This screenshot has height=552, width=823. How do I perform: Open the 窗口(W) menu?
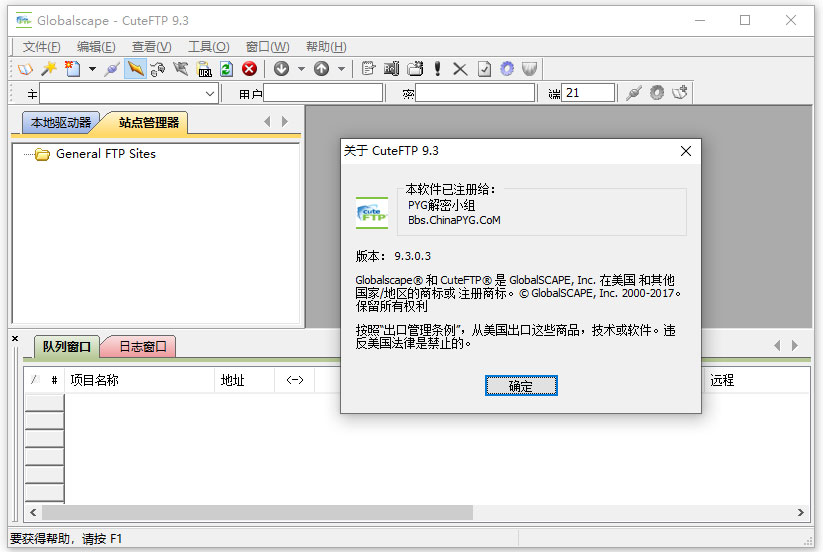267,47
